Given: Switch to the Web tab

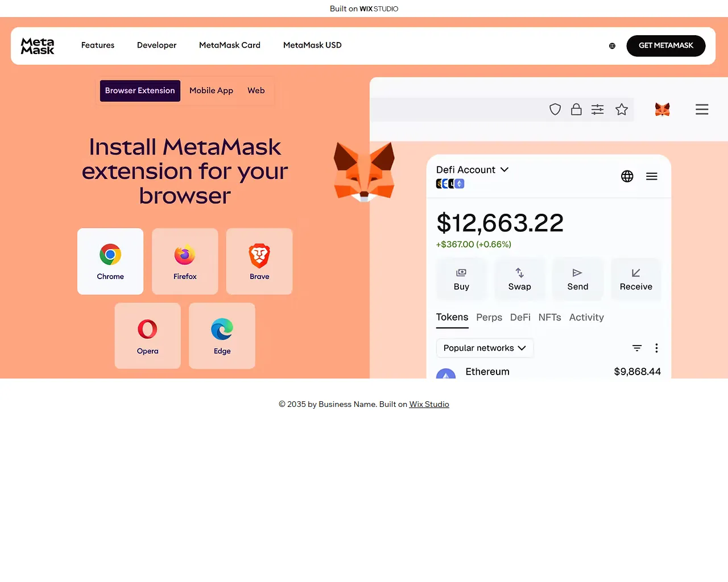Looking at the screenshot, I should pyautogui.click(x=256, y=91).
